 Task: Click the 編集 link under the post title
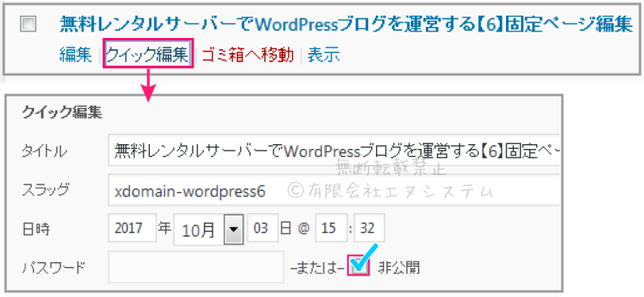(75, 55)
